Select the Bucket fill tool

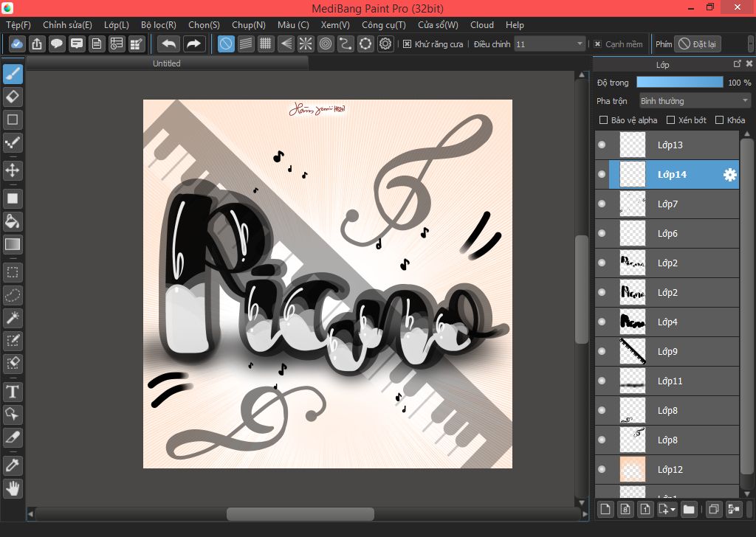coord(13,221)
